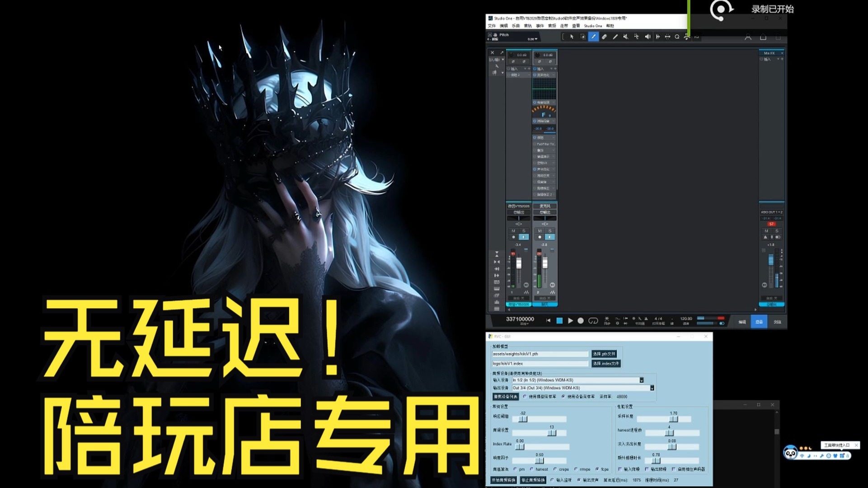Expand the Mix FX dropdown
This screenshot has height=488, width=868.
[782, 53]
